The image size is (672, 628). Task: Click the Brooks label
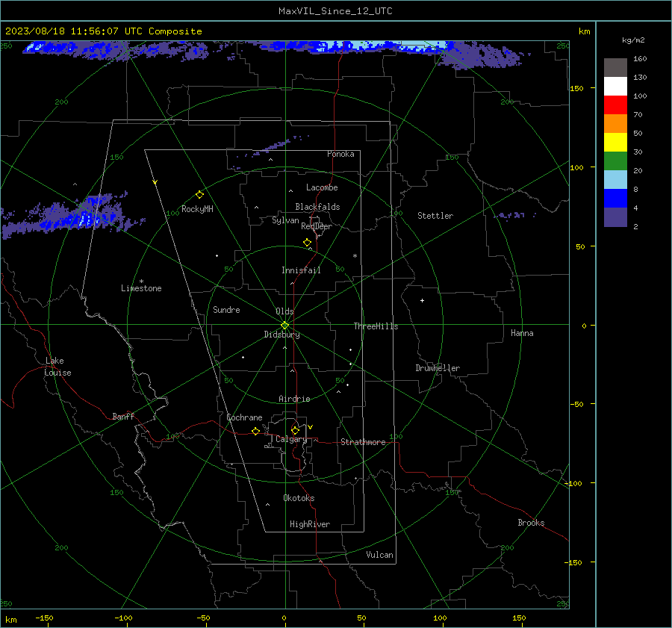tap(531, 523)
